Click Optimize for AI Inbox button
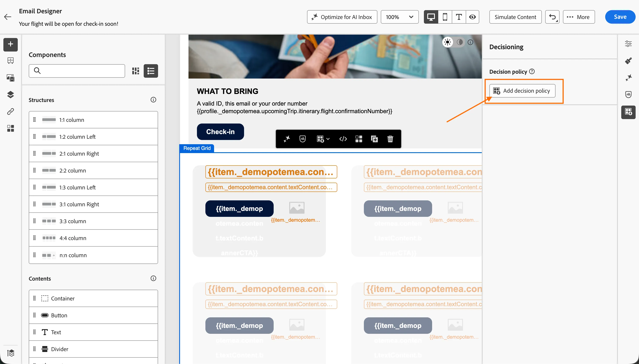 point(342,17)
